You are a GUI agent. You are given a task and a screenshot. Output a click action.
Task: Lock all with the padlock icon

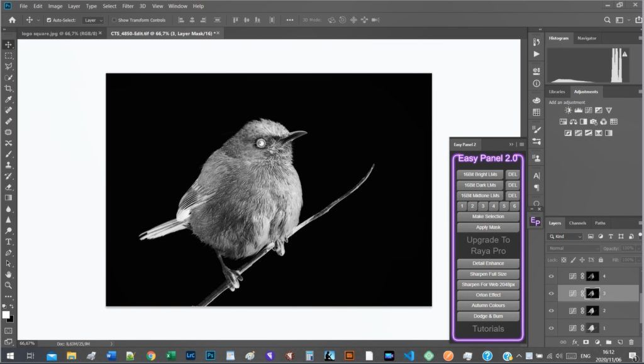601,259
